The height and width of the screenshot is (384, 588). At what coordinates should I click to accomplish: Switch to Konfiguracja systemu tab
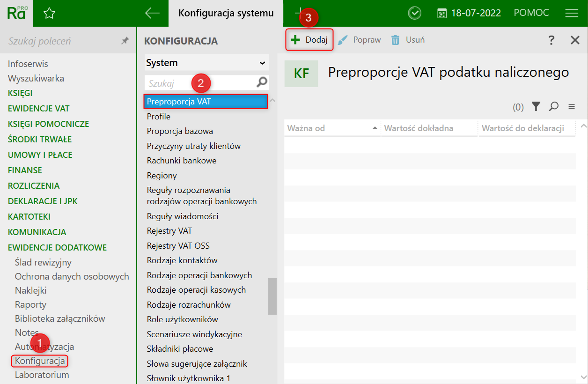[226, 13]
